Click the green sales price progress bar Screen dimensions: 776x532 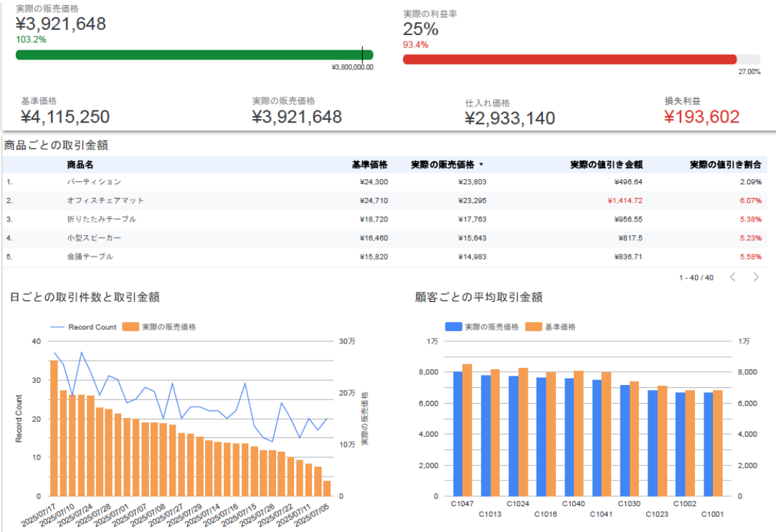(194, 55)
